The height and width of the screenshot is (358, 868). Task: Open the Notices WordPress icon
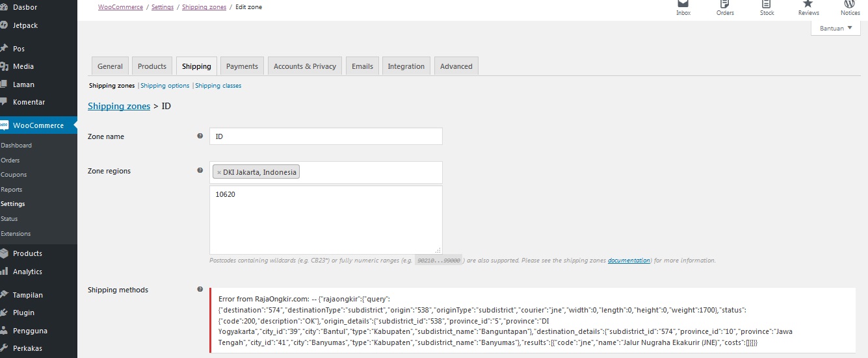(x=850, y=4)
